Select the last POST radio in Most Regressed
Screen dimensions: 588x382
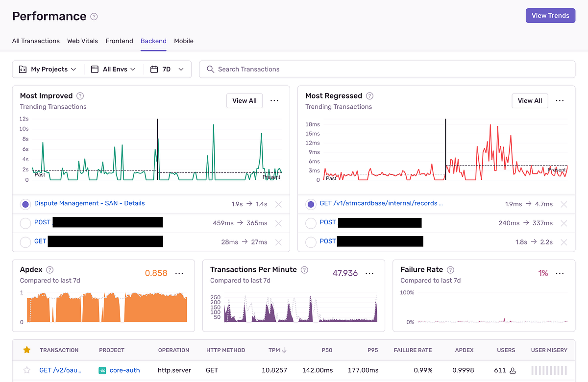[311, 241]
